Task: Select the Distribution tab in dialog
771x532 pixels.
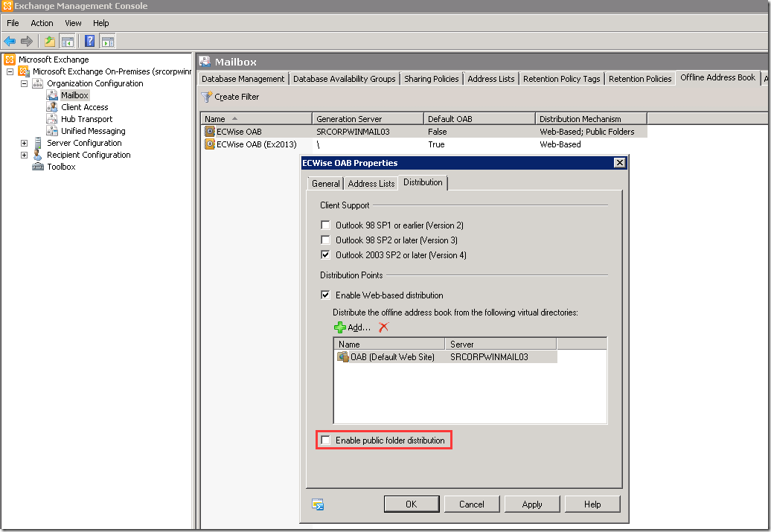Action: tap(423, 182)
